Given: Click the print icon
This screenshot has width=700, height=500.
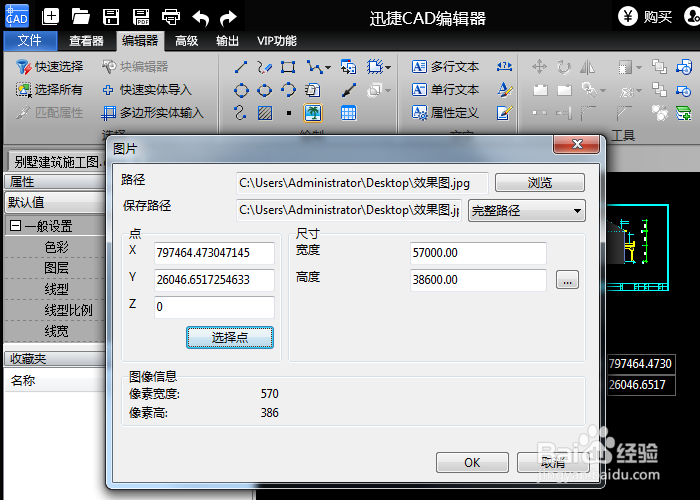Looking at the screenshot, I should pyautogui.click(x=171, y=17).
